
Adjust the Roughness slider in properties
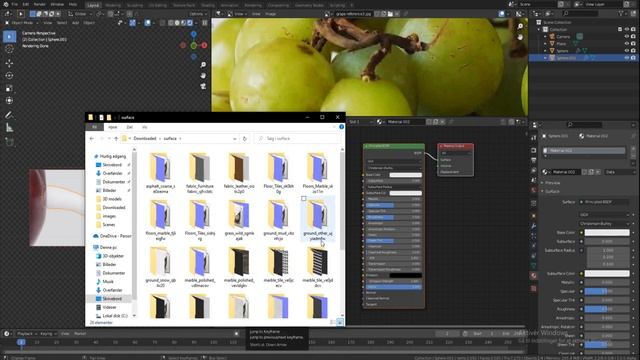[607, 309]
